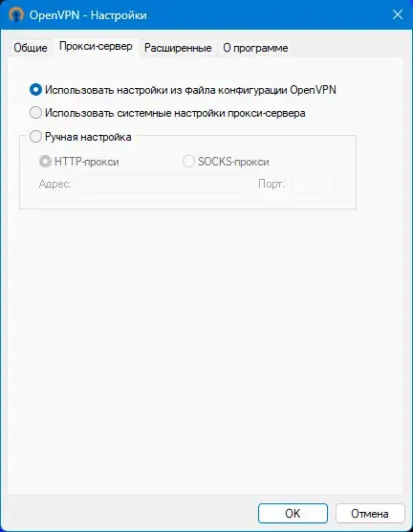Click the 'Порт:' label text
The height and width of the screenshot is (532, 413).
coord(272,184)
